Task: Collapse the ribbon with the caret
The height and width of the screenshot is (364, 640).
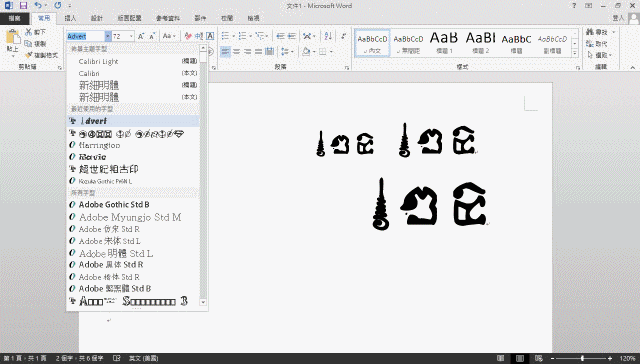Action: click(632, 67)
